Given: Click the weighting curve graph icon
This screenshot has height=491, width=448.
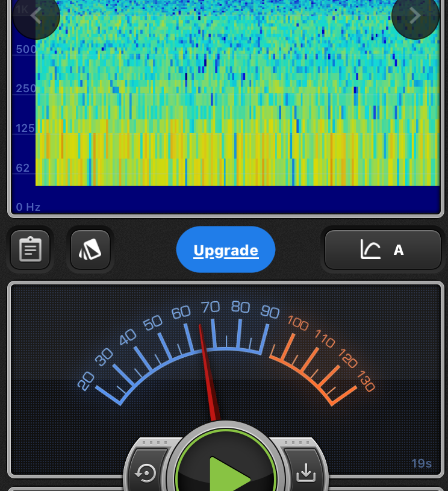Looking at the screenshot, I should (x=370, y=249).
